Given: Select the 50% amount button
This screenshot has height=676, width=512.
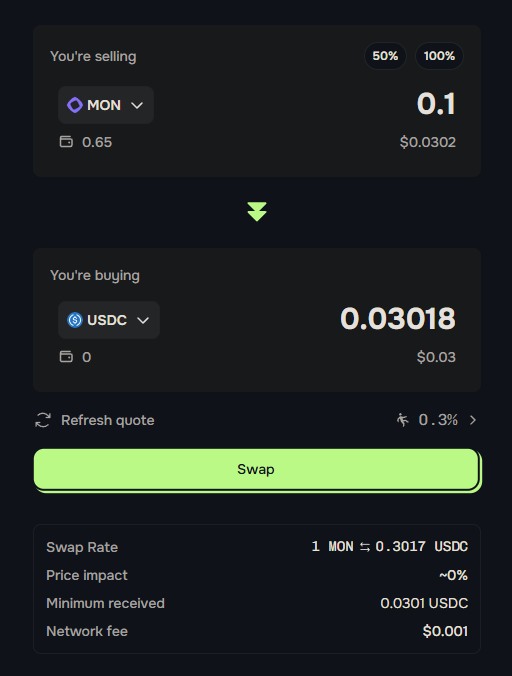Looking at the screenshot, I should [x=385, y=56].
